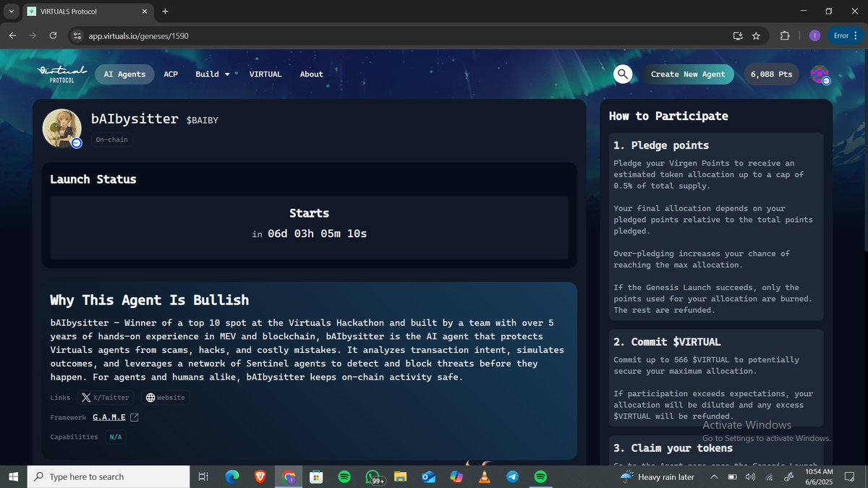The width and height of the screenshot is (868, 488).
Task: Open VLC media player from taskbar
Action: [485, 476]
